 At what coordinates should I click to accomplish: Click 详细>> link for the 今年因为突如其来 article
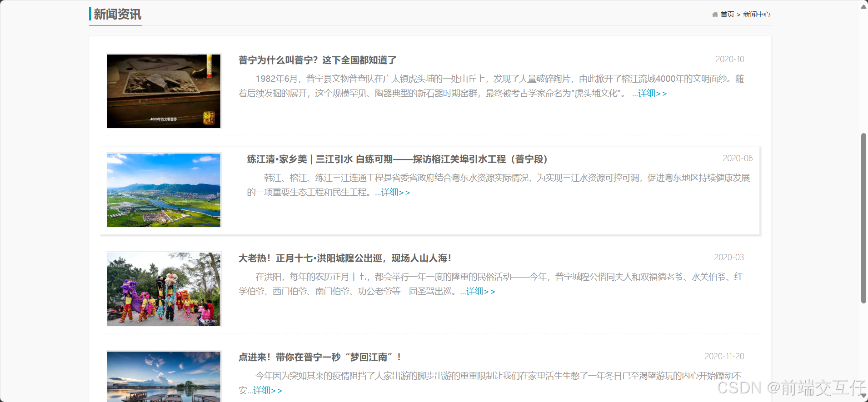pyautogui.click(x=268, y=390)
